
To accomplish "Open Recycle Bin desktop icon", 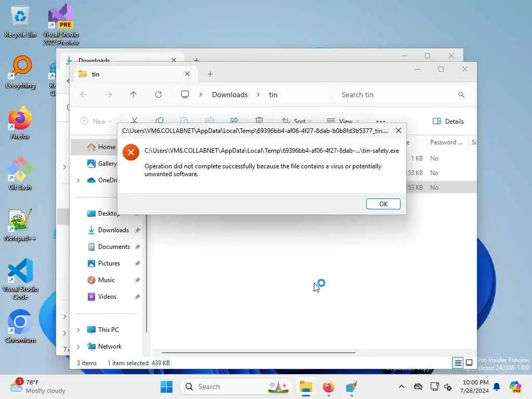I will [x=20, y=21].
